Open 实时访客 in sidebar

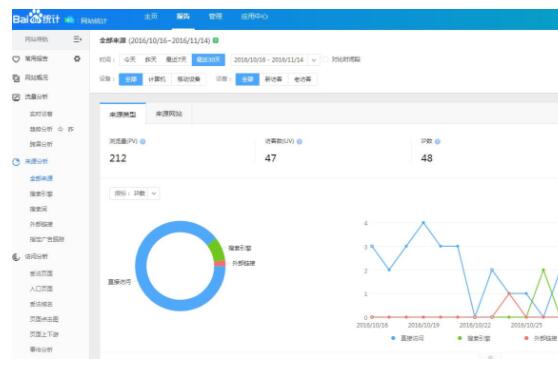tap(41, 114)
